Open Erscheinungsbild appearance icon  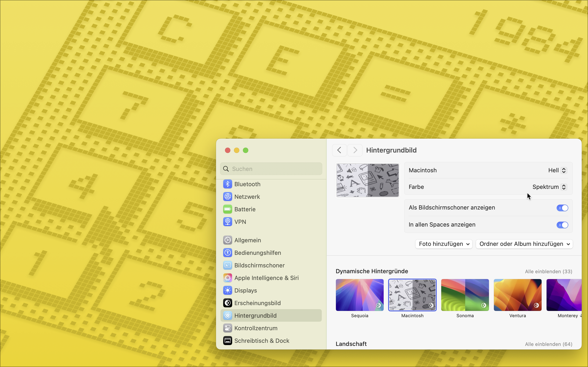click(227, 303)
